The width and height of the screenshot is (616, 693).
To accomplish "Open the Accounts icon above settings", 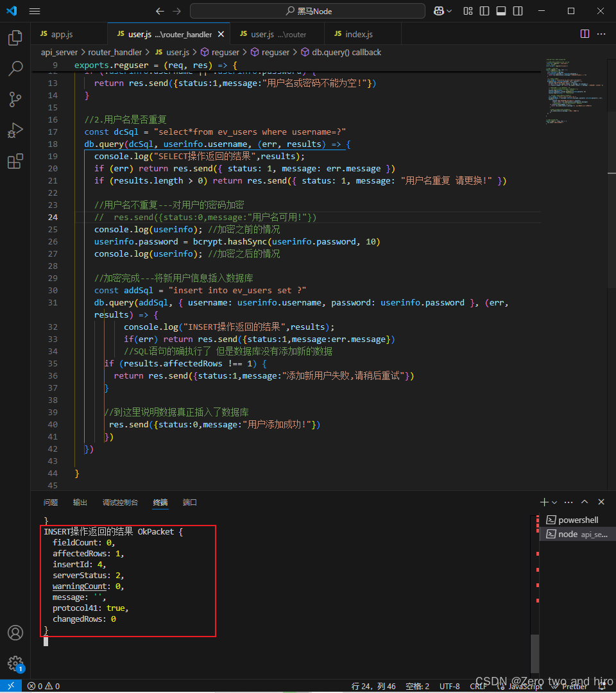I will point(15,633).
